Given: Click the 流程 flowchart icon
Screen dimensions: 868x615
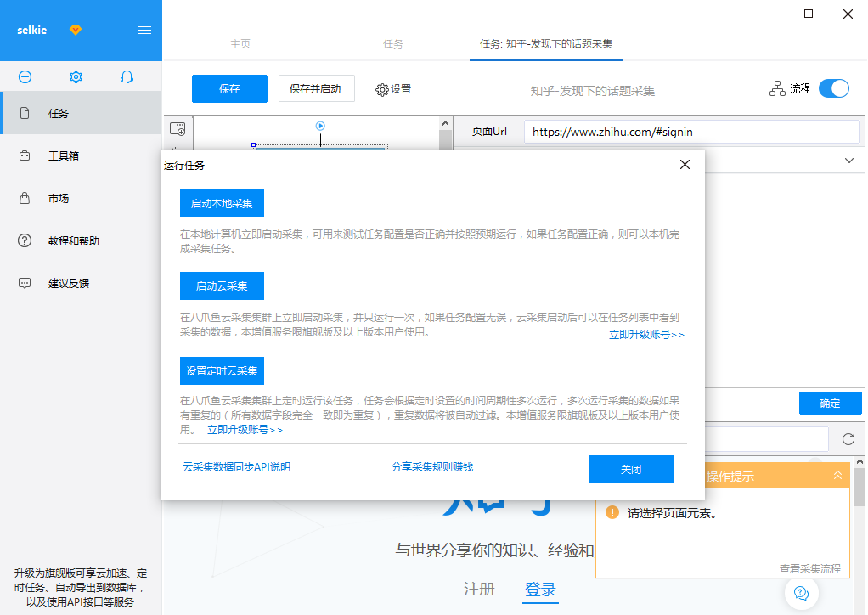Looking at the screenshot, I should [777, 88].
